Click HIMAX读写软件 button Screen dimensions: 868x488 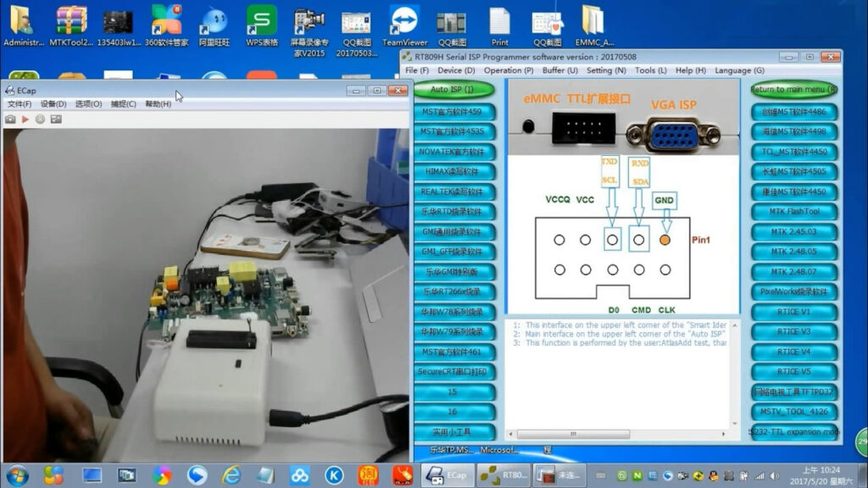pyautogui.click(x=453, y=171)
